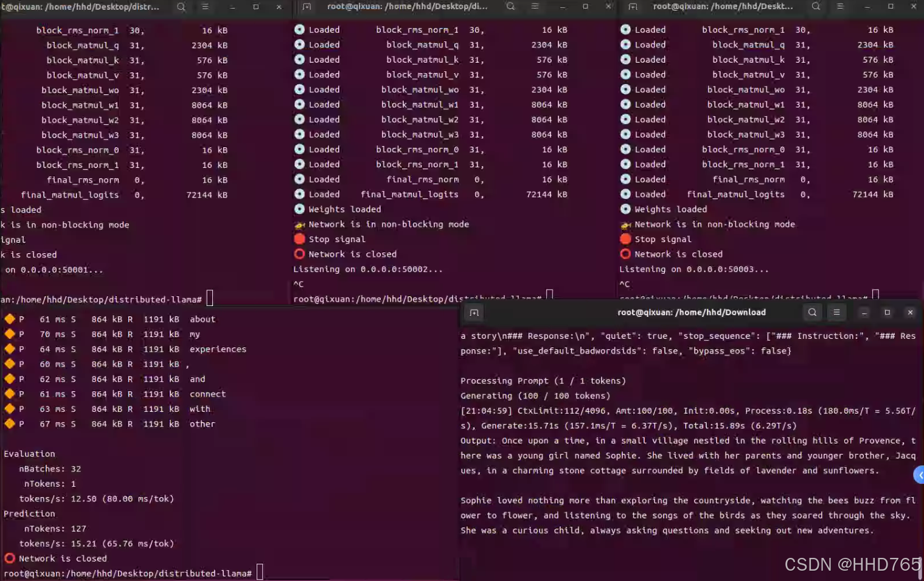Maximize the Download terminal window
The image size is (924, 581).
pos(887,313)
